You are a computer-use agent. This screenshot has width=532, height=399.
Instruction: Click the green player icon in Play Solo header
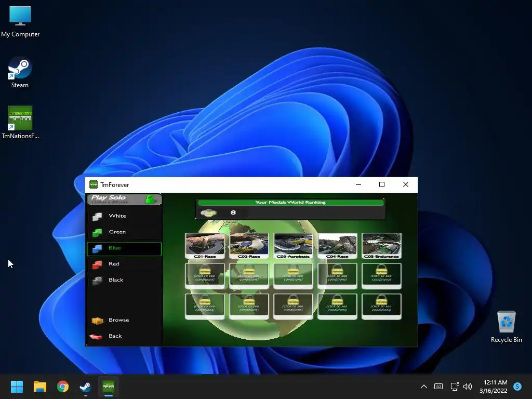[x=150, y=199]
